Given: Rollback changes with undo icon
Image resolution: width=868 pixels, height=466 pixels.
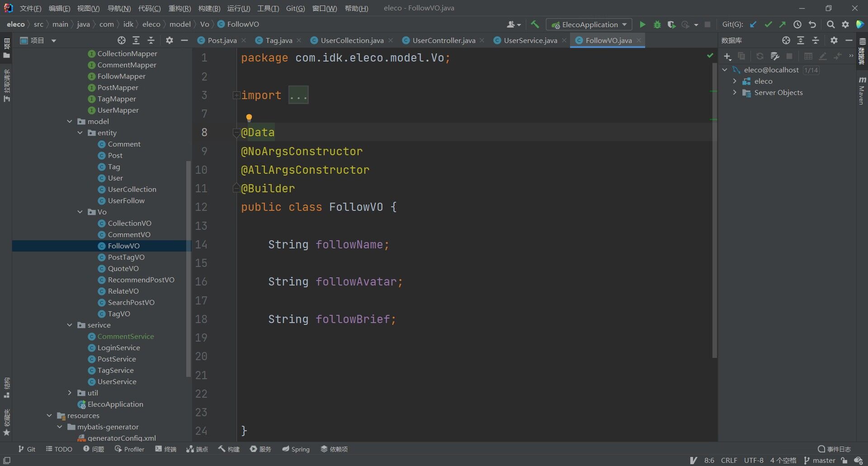Looking at the screenshot, I should (x=812, y=24).
